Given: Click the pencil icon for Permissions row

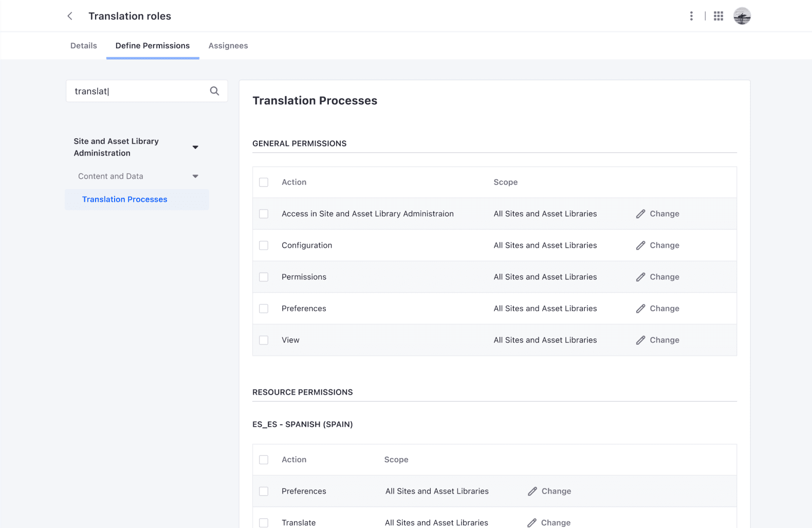Looking at the screenshot, I should click(x=640, y=277).
